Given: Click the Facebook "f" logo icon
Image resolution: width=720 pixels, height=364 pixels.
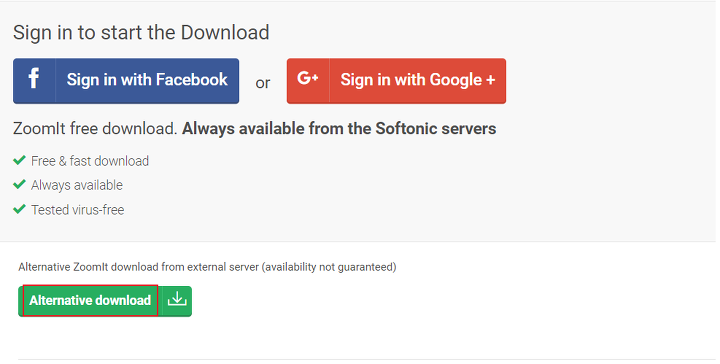Looking at the screenshot, I should [34, 78].
